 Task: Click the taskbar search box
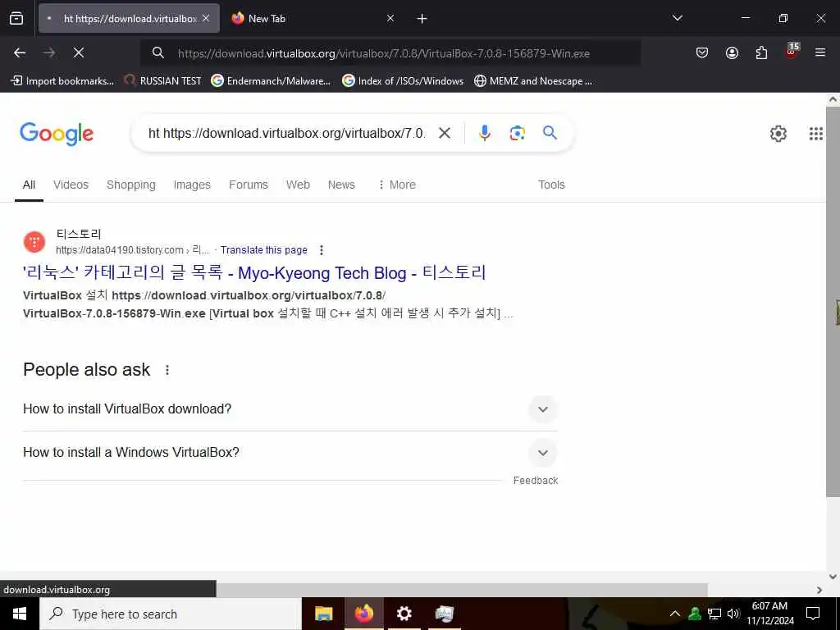click(x=171, y=614)
